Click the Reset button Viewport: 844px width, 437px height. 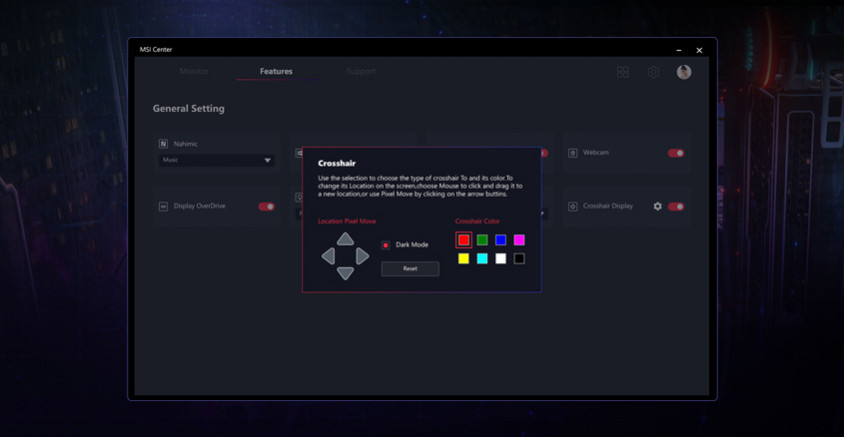(410, 269)
